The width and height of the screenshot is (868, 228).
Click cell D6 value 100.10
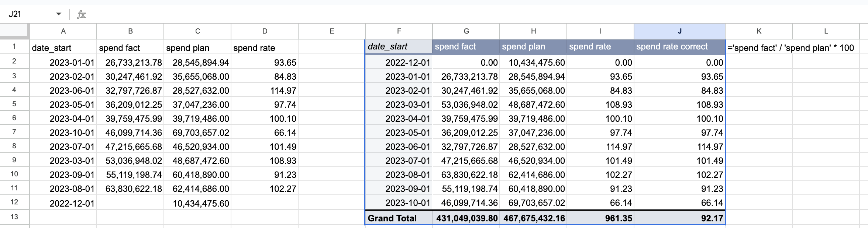pyautogui.click(x=265, y=118)
